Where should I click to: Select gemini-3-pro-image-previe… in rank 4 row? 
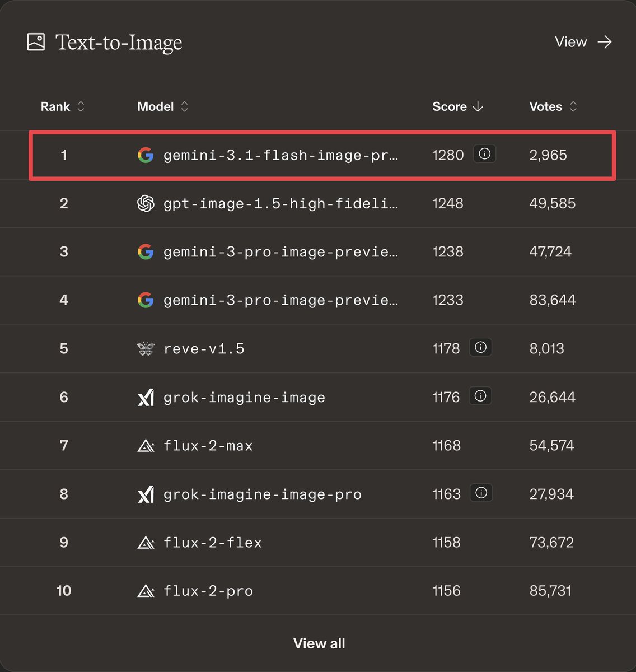(x=280, y=300)
